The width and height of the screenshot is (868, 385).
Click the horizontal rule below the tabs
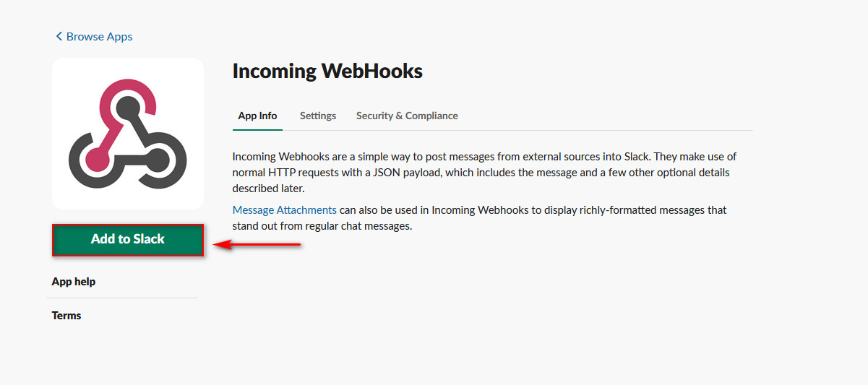(x=493, y=130)
